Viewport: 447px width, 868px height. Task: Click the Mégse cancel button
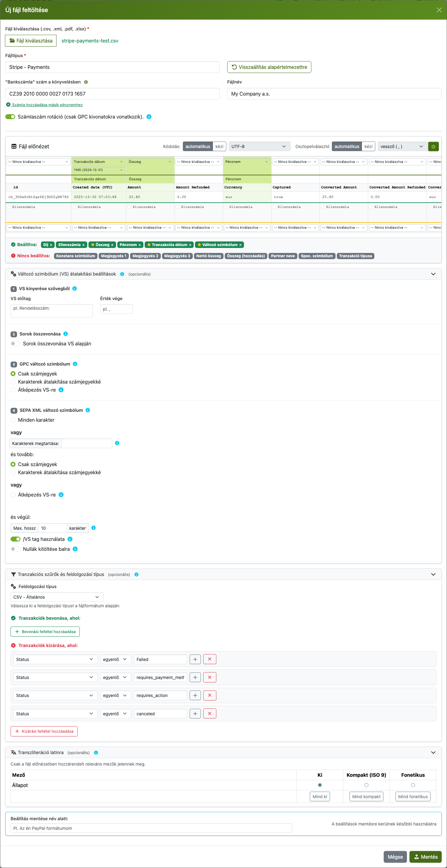pyautogui.click(x=395, y=857)
